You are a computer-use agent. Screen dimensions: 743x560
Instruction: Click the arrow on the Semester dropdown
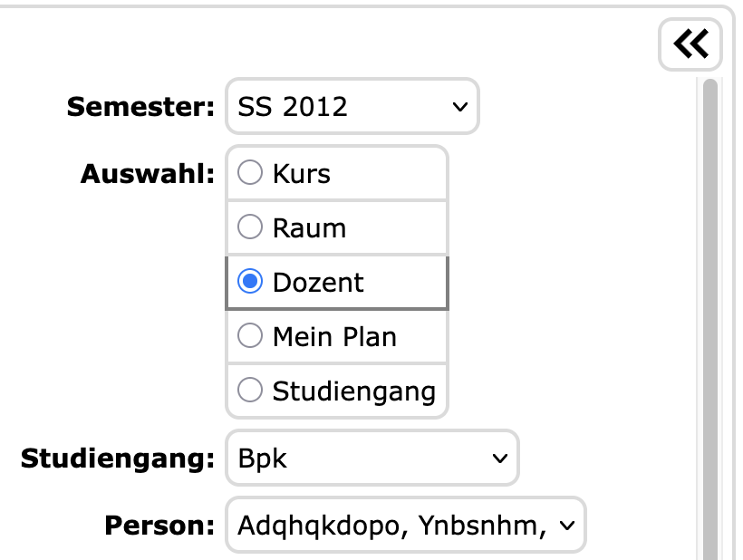coord(459,107)
